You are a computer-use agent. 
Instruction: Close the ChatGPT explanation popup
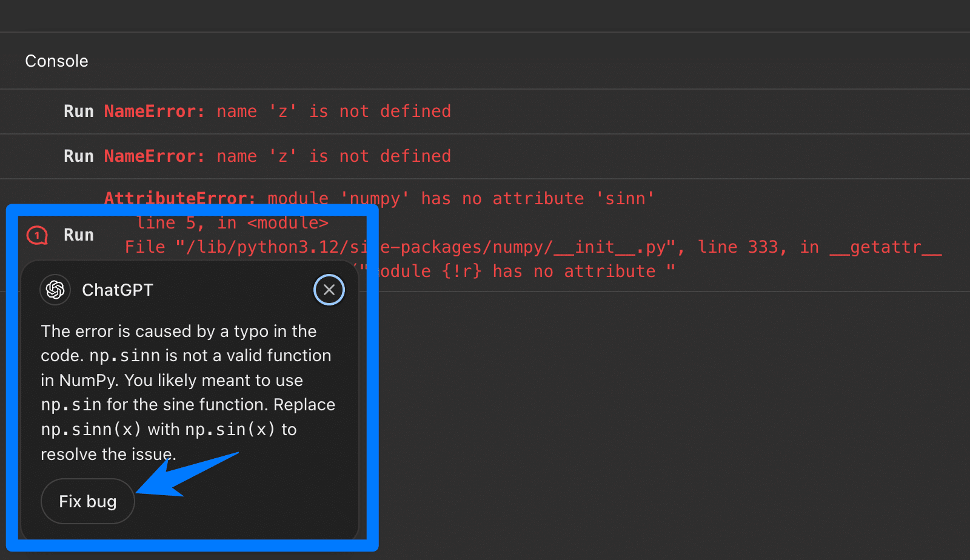pos(329,290)
